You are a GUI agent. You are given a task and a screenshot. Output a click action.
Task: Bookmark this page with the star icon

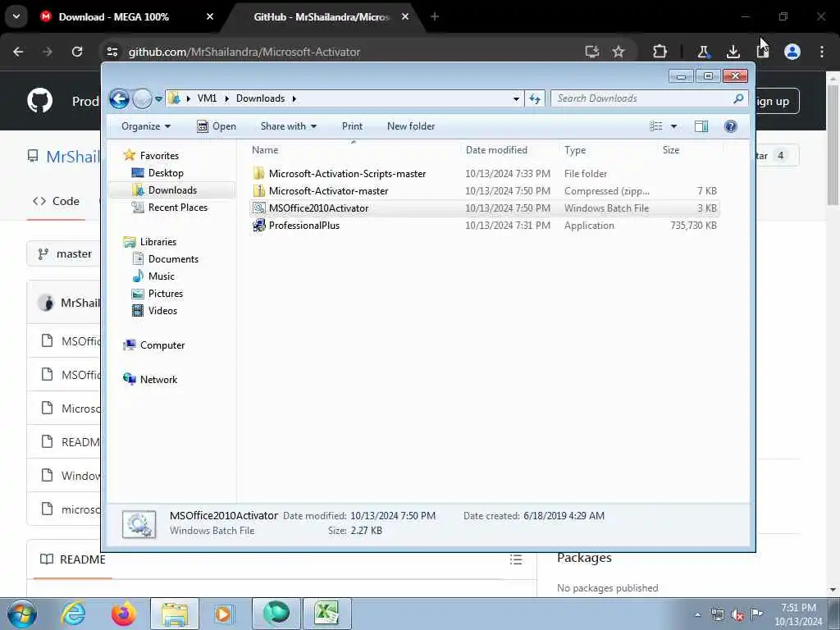[619, 52]
